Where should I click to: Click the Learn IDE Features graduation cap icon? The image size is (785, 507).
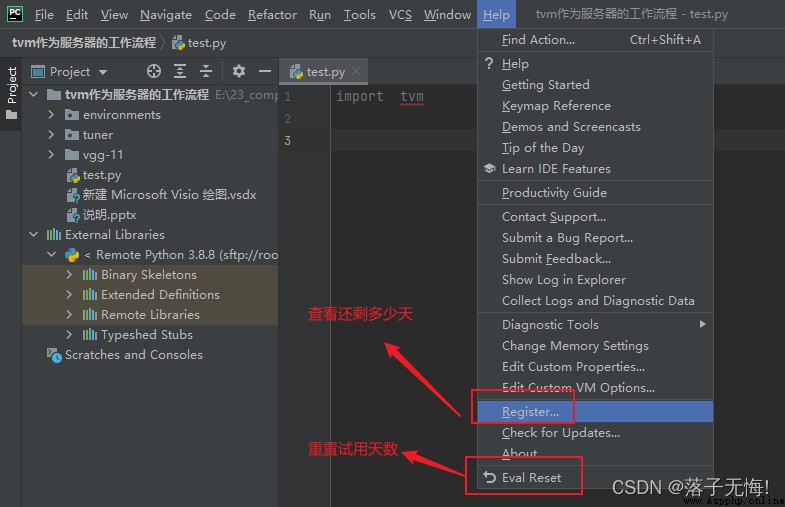[489, 169]
